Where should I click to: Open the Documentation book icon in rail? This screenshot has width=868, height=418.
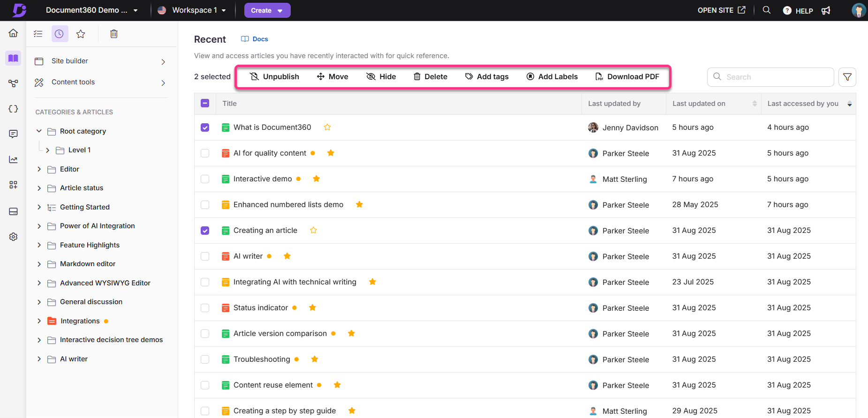13,59
